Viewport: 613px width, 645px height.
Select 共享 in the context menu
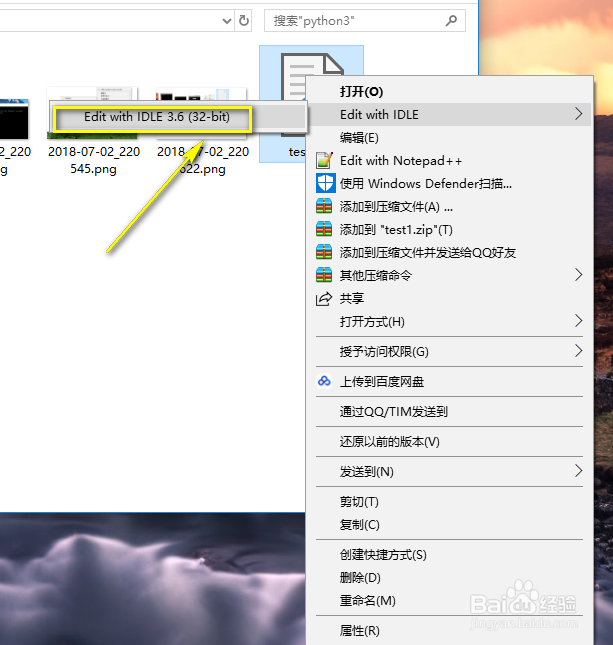tap(450, 298)
